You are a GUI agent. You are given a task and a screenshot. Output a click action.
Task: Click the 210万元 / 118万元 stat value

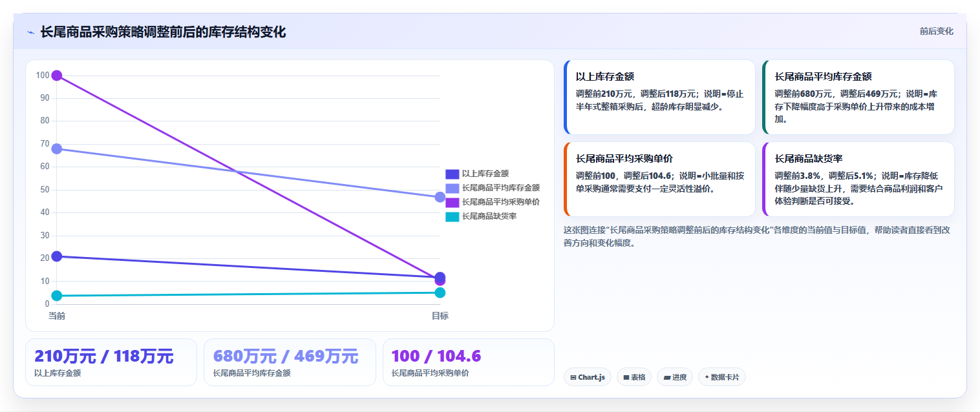104,356
